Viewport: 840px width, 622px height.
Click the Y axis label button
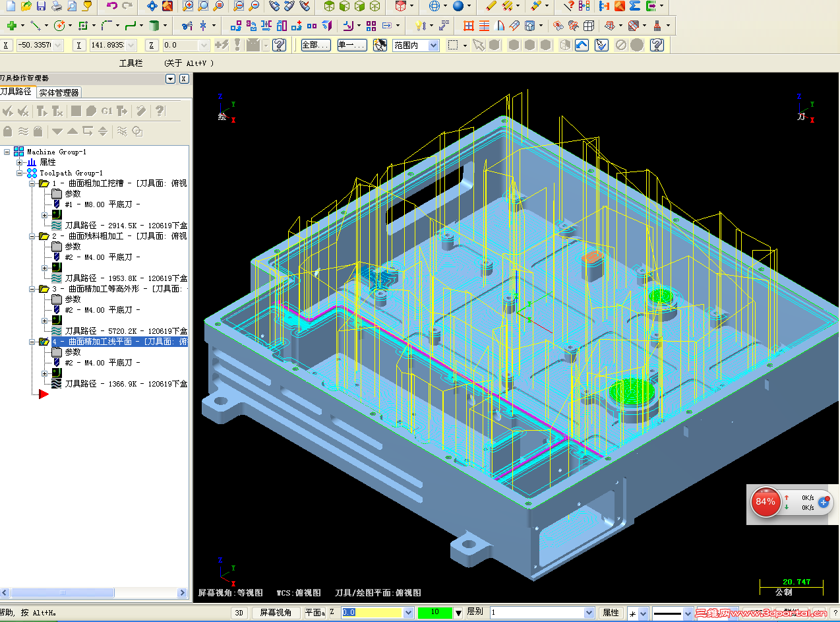79,46
